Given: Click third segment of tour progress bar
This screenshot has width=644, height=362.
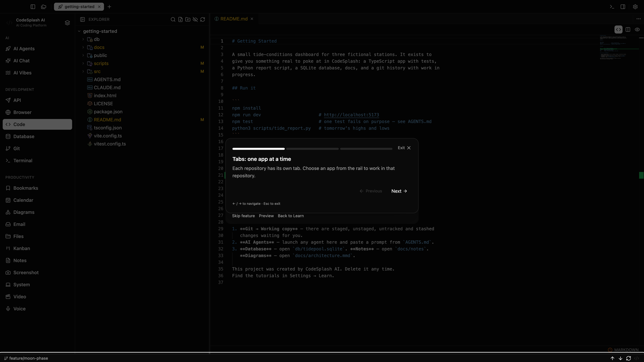Looking at the screenshot, I should [366, 149].
